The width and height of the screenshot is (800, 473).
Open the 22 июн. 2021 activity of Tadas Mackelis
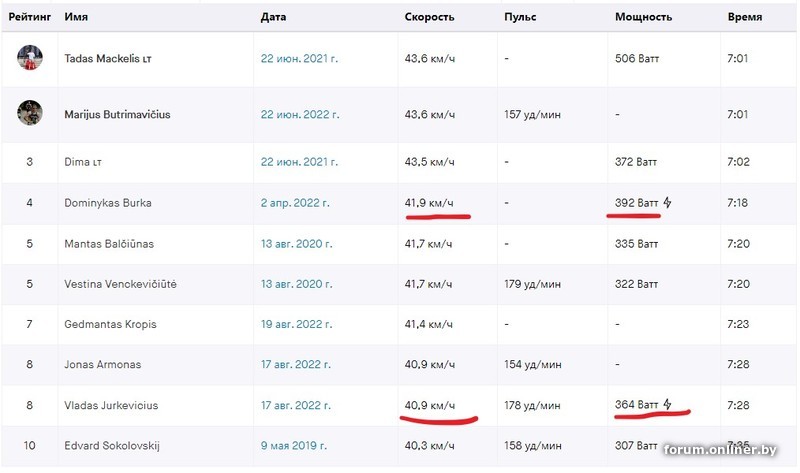(x=299, y=59)
